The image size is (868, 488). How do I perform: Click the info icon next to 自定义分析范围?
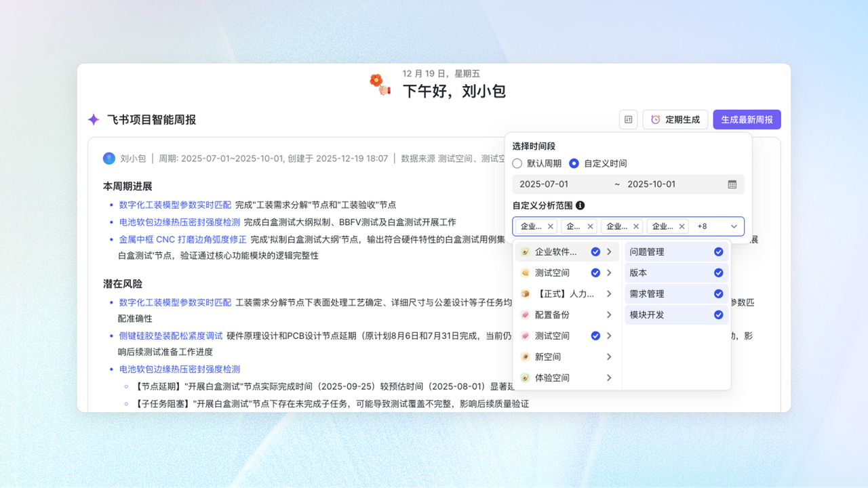(x=580, y=205)
